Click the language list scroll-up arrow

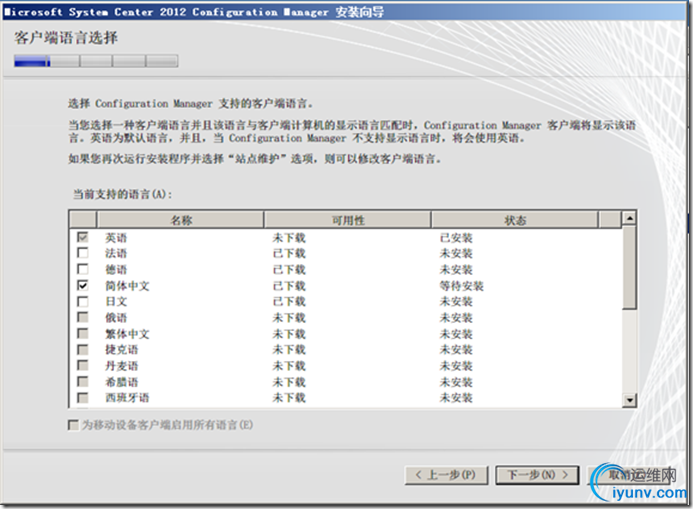pyautogui.click(x=629, y=218)
